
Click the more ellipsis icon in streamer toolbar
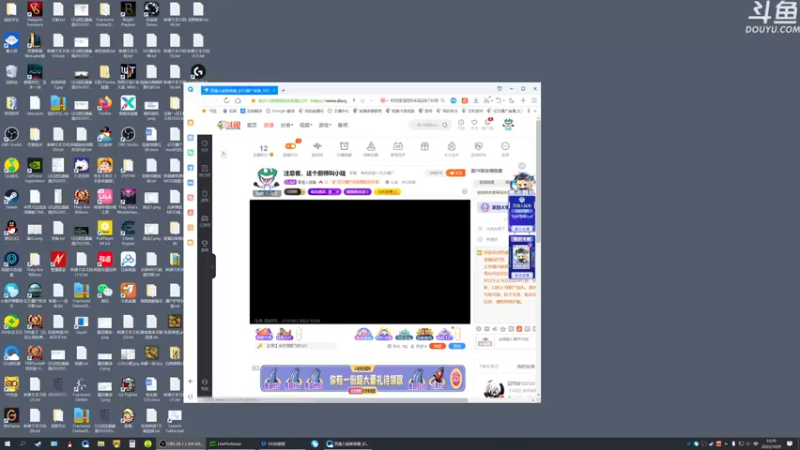[505, 146]
